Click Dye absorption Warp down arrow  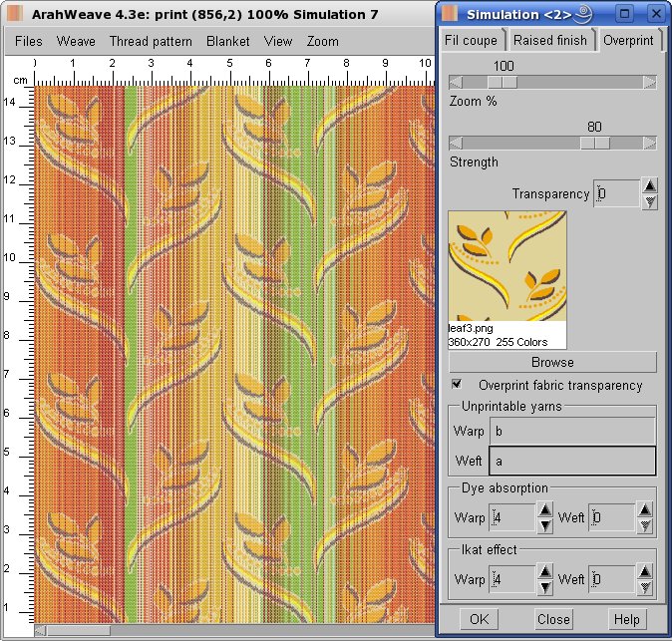pos(545,524)
